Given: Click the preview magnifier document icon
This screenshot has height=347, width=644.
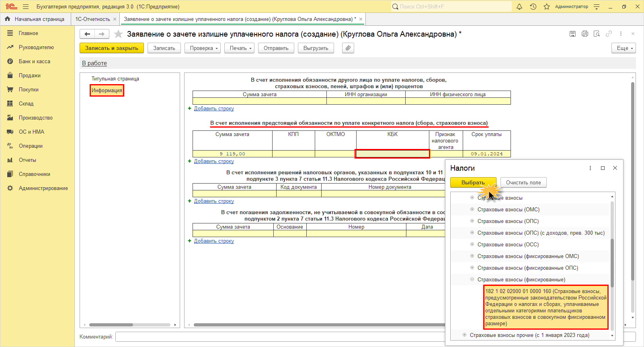Looking at the screenshot, I should [597, 34].
